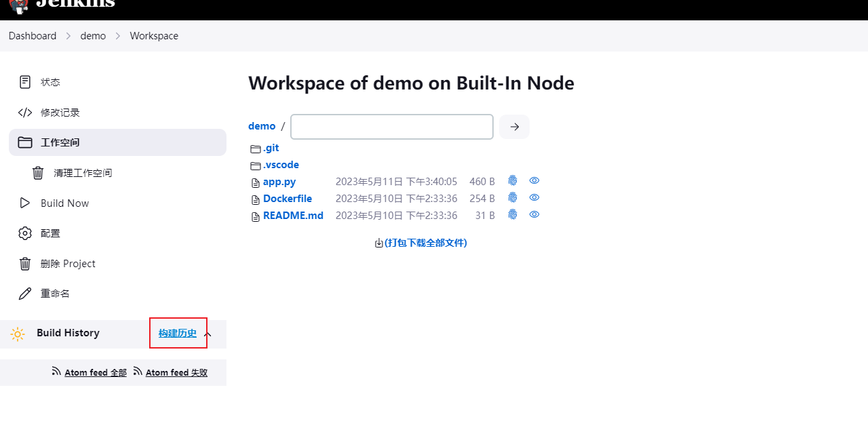View Dockerfile using the eye icon
The height and width of the screenshot is (436, 868).
[x=534, y=198]
